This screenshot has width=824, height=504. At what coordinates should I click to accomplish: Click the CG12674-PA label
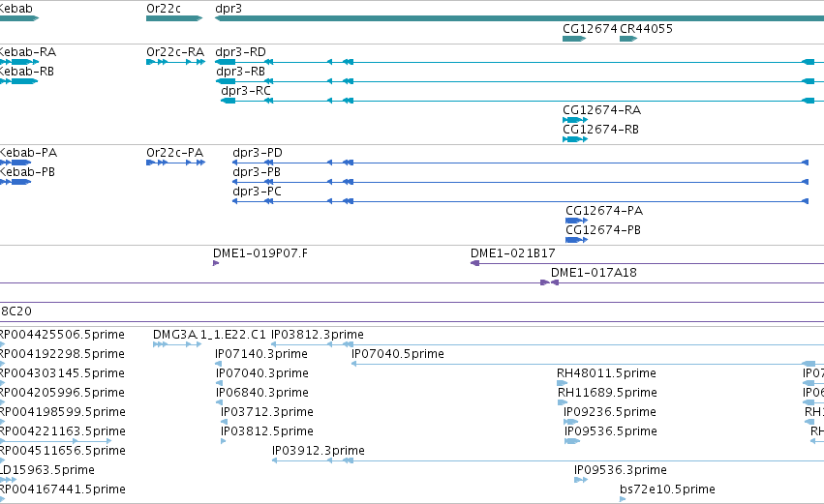point(604,211)
